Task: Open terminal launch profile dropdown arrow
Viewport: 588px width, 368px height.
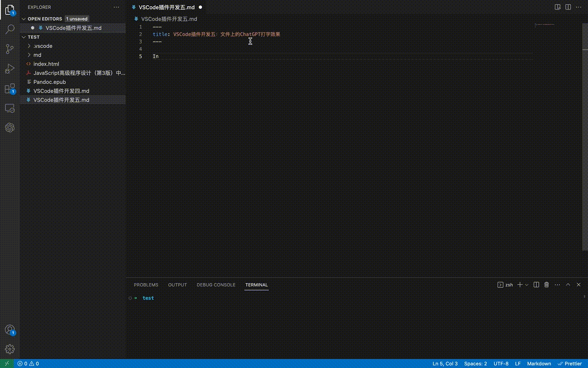Action: [526, 285]
